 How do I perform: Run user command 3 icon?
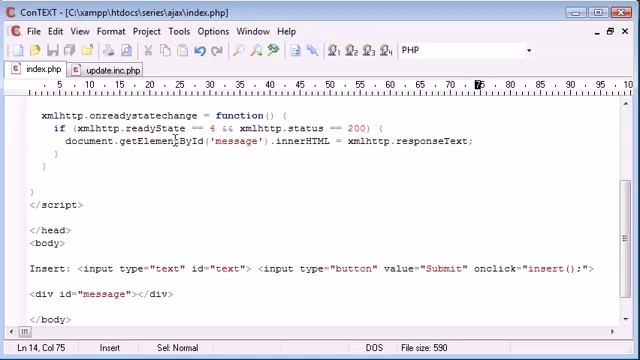tap(369, 50)
